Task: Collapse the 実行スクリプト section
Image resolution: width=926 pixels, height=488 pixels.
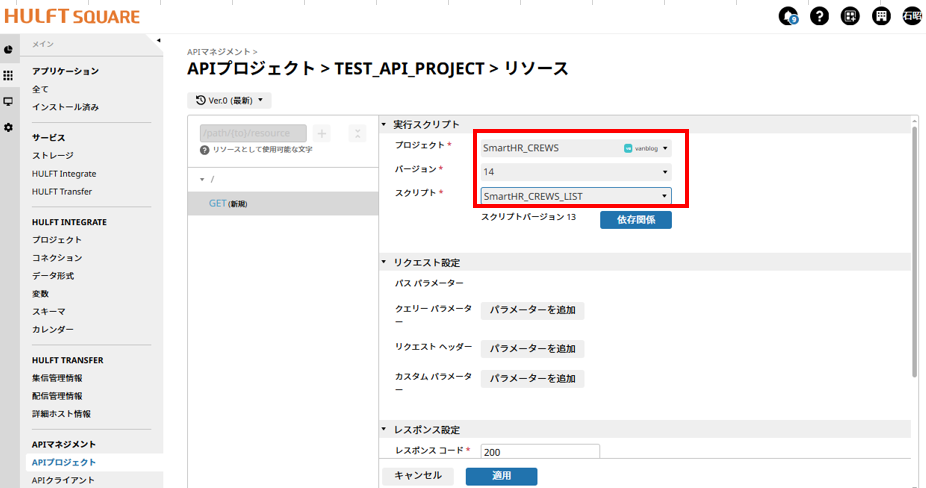Action: [x=384, y=125]
